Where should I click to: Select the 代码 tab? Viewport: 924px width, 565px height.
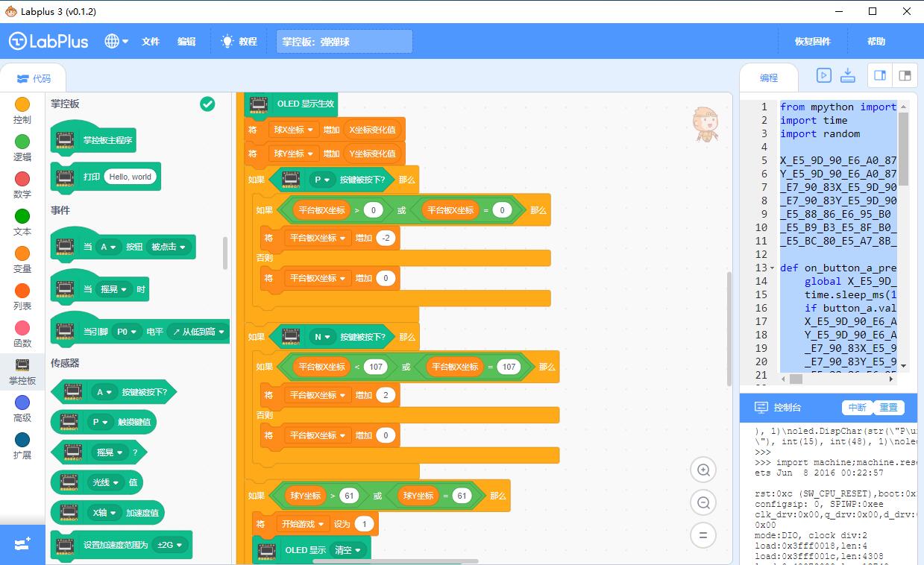(x=34, y=78)
